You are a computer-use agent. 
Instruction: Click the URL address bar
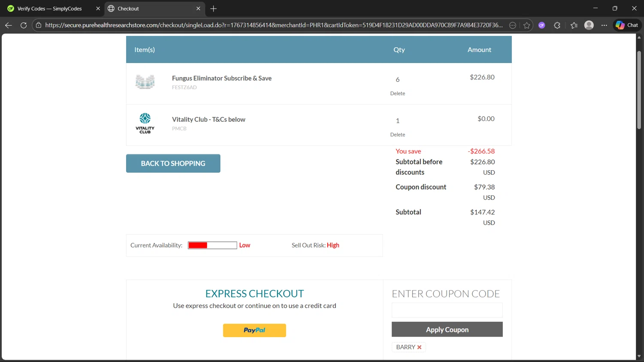[x=273, y=25]
